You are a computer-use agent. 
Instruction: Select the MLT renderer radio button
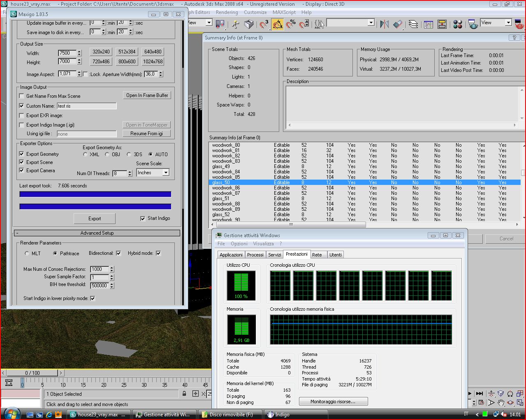[x=27, y=254]
